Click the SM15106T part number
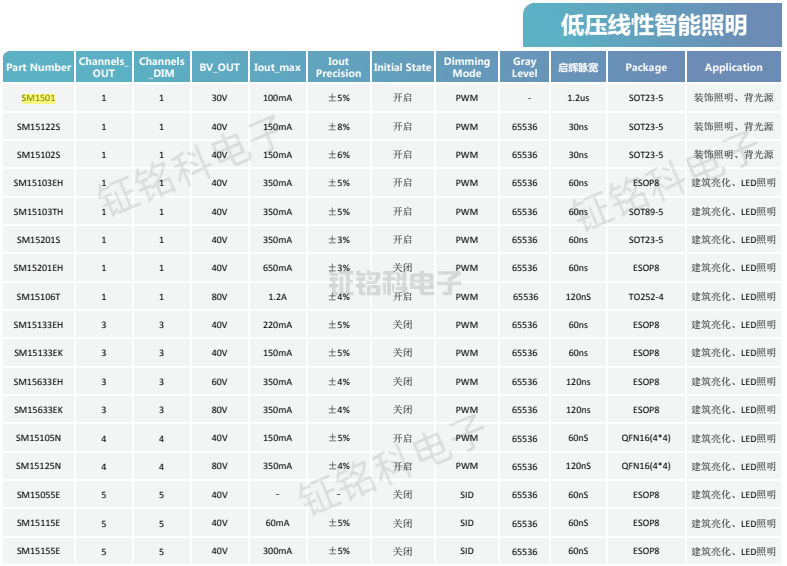 (x=38, y=297)
